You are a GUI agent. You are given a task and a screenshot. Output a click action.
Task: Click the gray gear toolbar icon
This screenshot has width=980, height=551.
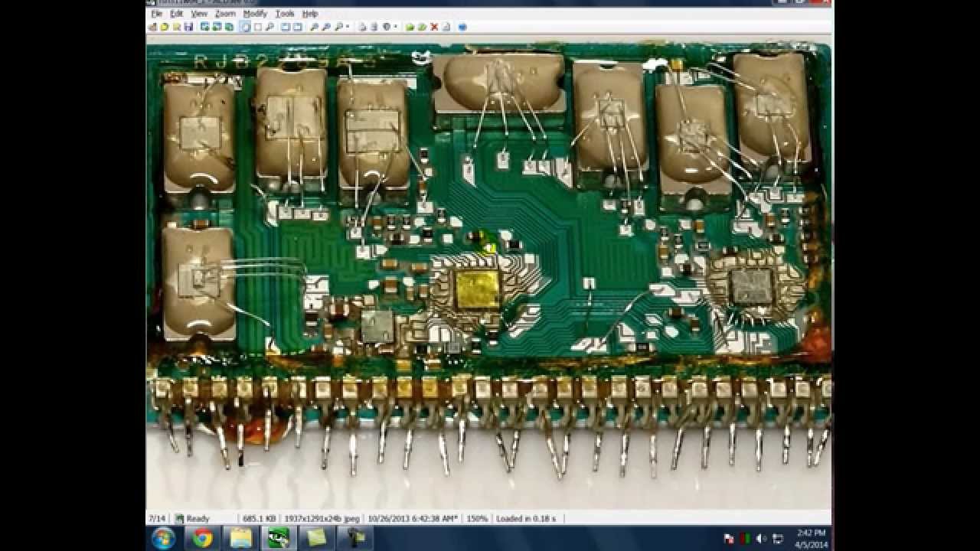pyautogui.click(x=386, y=27)
